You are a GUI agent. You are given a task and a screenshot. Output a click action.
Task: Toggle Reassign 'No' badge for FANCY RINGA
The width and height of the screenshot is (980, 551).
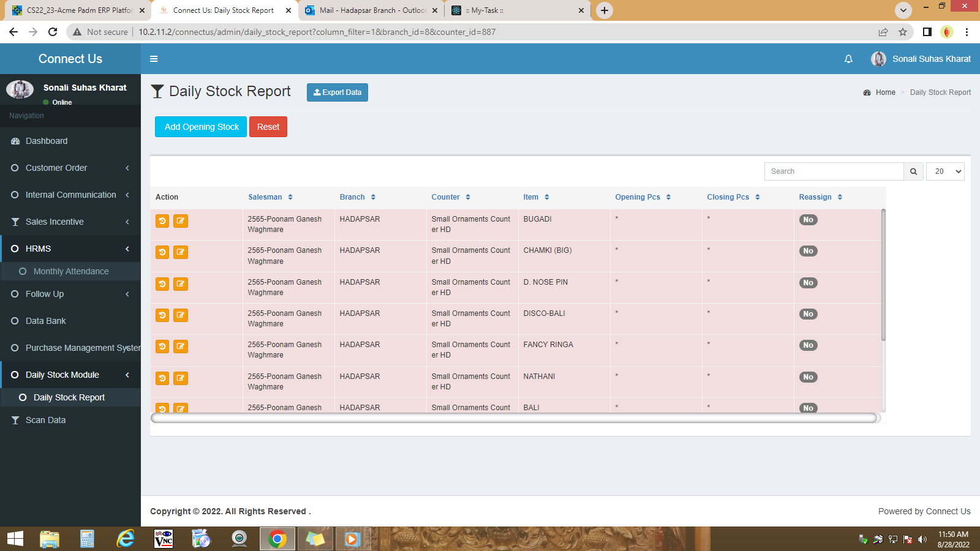click(x=808, y=345)
